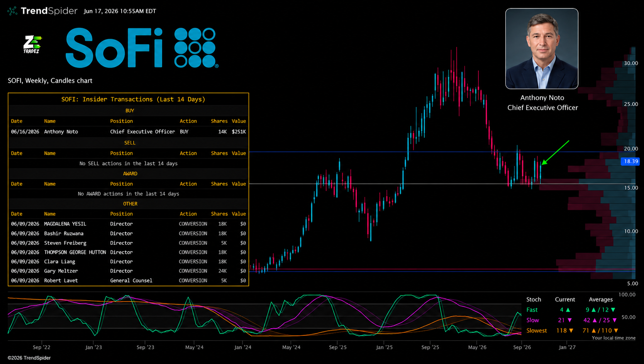Screen dimensions: 644x364
Task: Click the OTHER section header
Action: click(x=130, y=204)
